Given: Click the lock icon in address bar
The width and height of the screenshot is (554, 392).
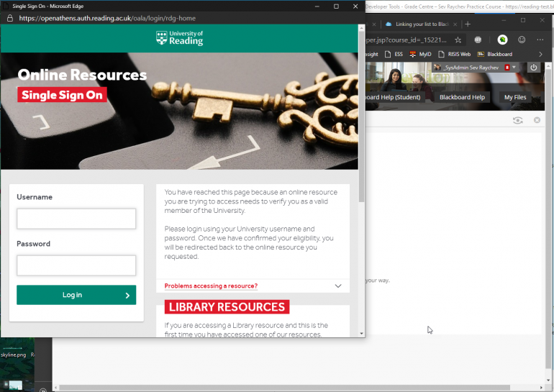Looking at the screenshot, I should (10, 18).
